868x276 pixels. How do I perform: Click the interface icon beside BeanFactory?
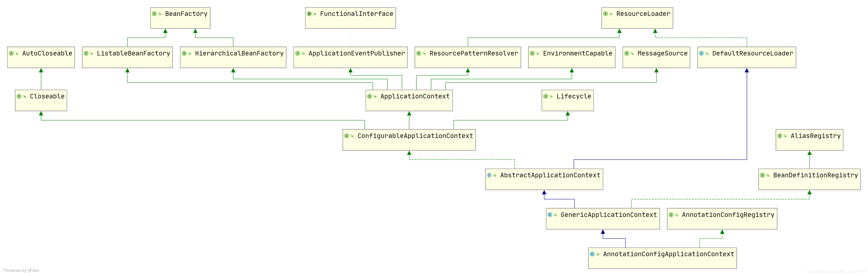pos(154,14)
